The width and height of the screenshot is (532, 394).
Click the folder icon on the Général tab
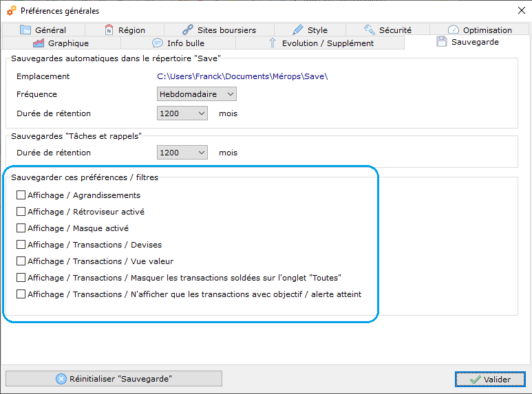tap(25, 30)
